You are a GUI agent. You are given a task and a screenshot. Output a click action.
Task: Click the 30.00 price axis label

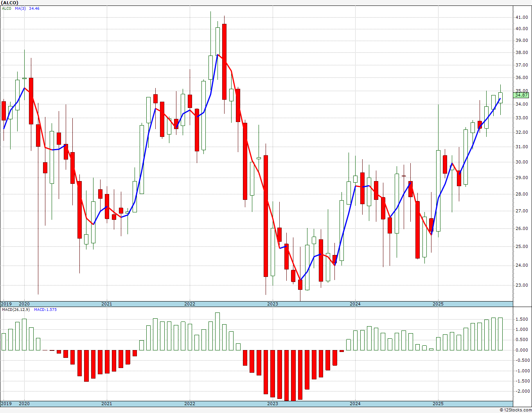pyautogui.click(x=521, y=162)
